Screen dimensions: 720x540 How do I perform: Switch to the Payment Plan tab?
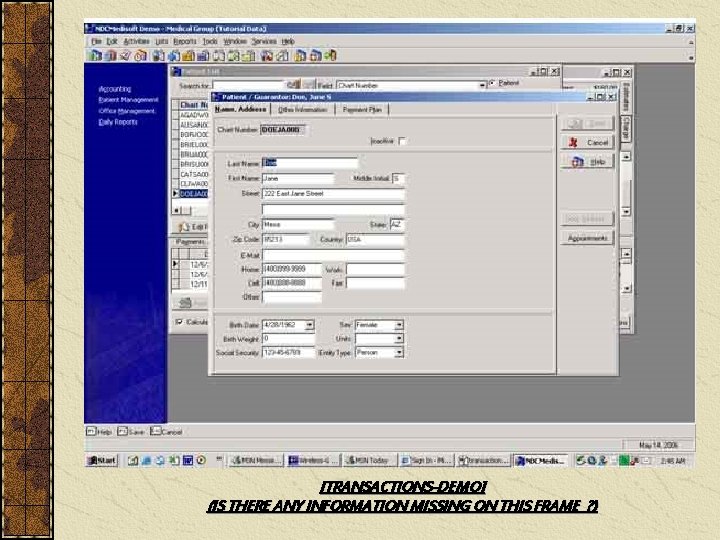[x=362, y=110]
